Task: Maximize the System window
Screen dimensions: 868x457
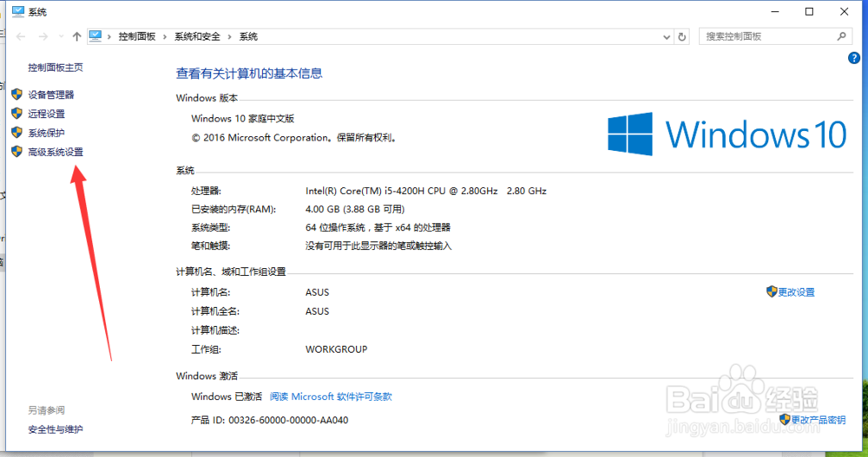Action: click(x=809, y=11)
